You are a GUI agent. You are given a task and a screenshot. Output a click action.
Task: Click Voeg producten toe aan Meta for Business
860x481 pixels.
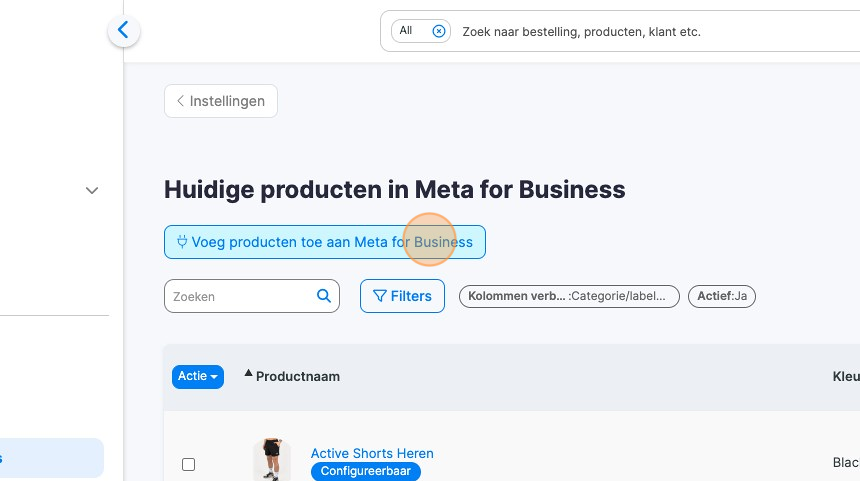325,242
